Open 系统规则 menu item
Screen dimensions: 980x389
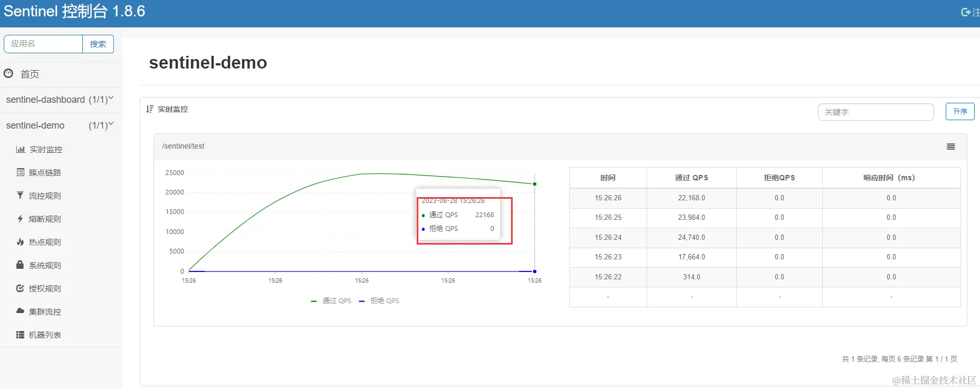coord(45,266)
